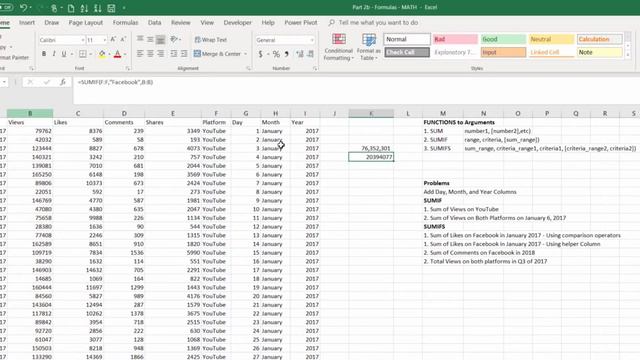Apply the green Good cell style
This screenshot has width=640, height=360.
(x=503, y=39)
